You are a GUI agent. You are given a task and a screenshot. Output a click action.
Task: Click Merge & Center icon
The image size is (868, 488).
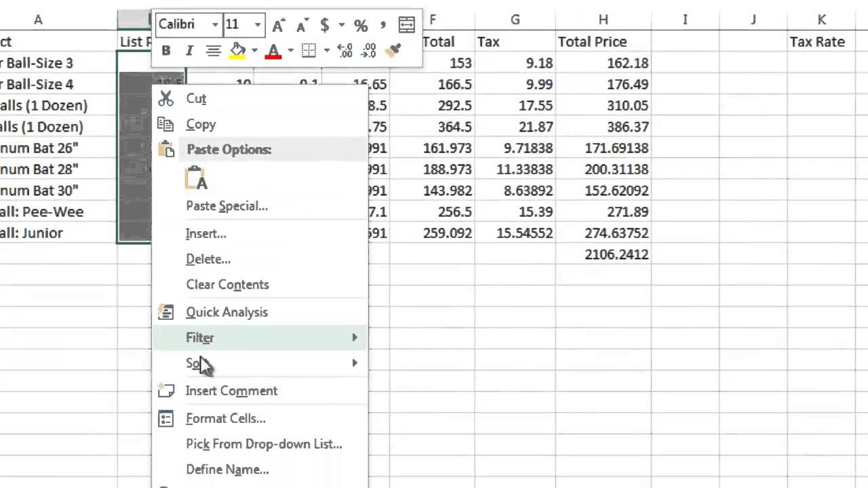(x=406, y=26)
